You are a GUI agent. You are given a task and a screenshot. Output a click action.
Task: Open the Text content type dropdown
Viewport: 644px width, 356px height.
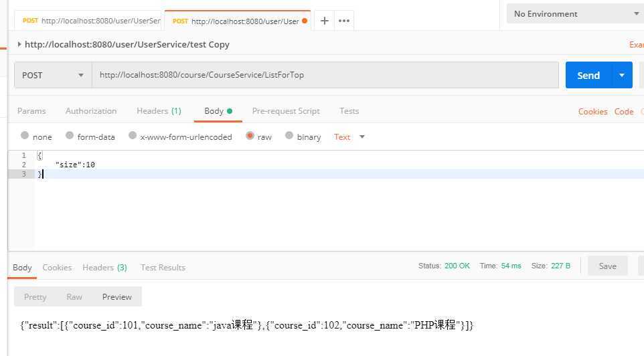349,137
